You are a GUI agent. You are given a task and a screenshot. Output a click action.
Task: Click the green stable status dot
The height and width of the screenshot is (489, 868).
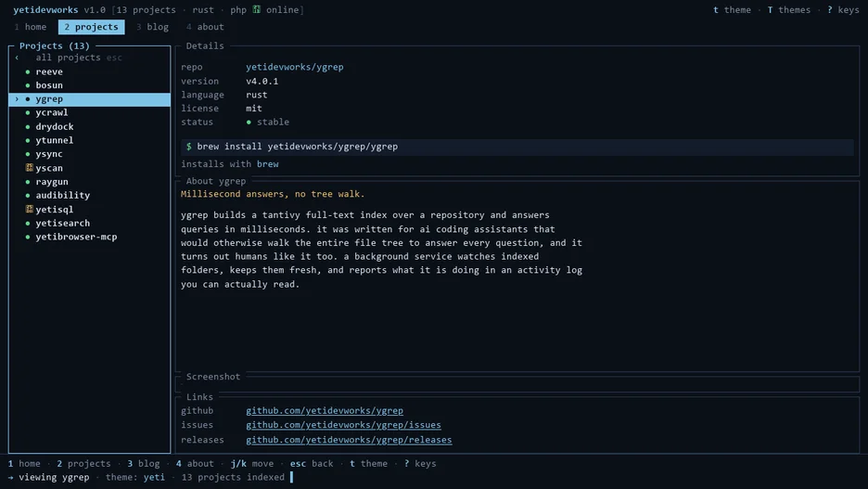(249, 122)
